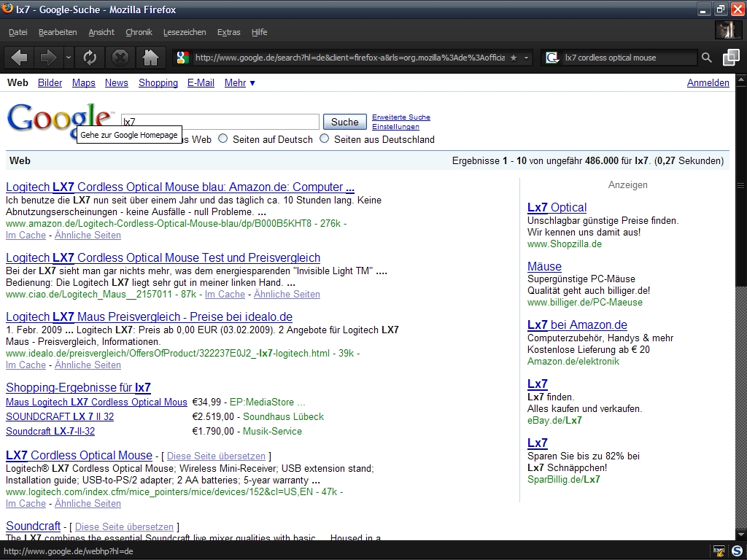Open the idealo.de LX7 Maus Preisvergleich result
This screenshot has height=560, width=747.
149,316
